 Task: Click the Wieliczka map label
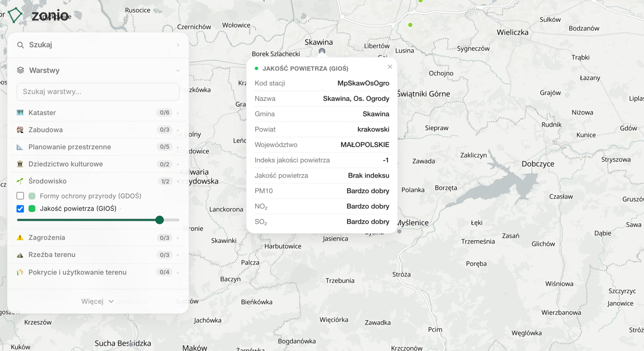512,33
